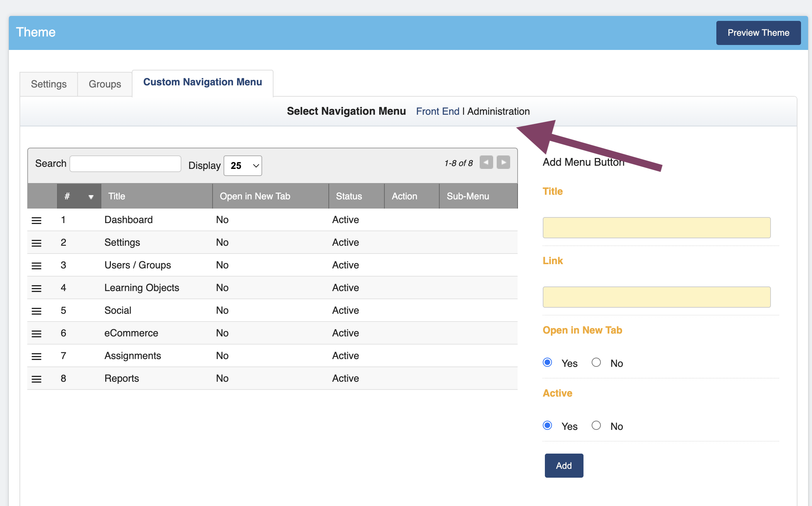Screen dimensions: 812x506
Task: Click the Dashboard title cell
Action: pos(129,220)
